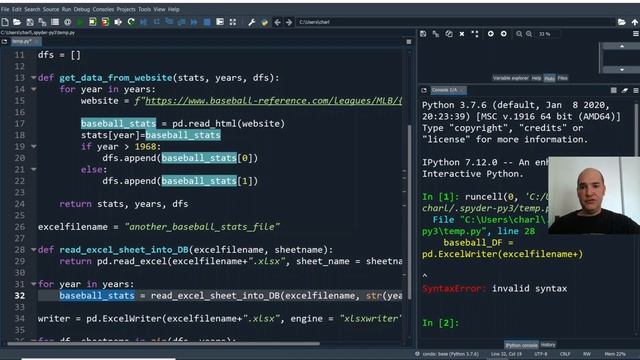Browse working directory folder icon
This screenshot has width=640, height=360.
[621, 22]
